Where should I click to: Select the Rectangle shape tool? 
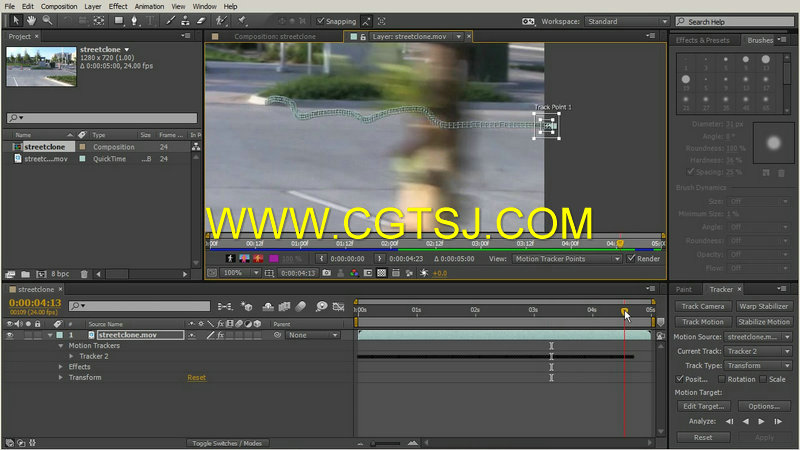(119, 21)
